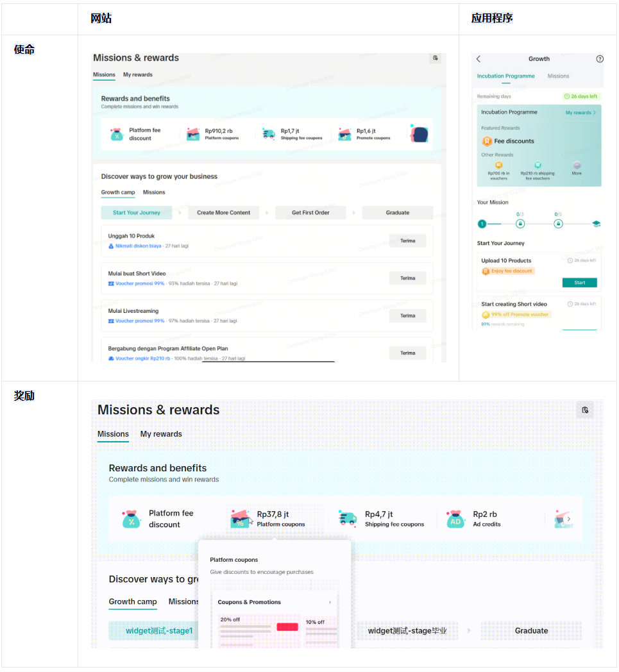Click the first locked mission step under 0/3
The image size is (619, 672).
pos(520,224)
